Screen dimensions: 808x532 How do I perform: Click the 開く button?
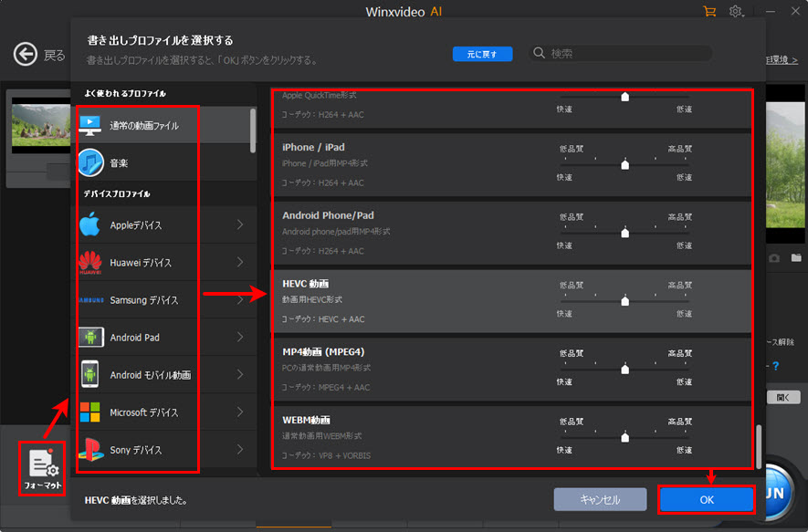point(783,398)
